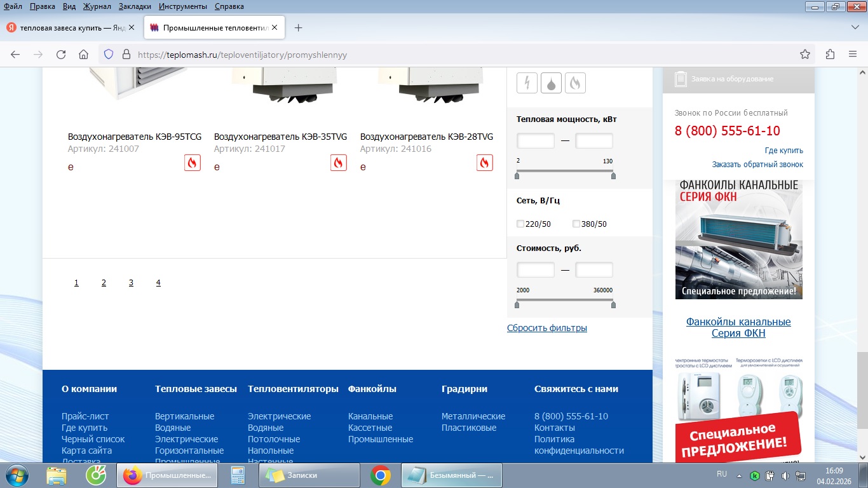Bookmark this page with the star icon
Viewport: 868px width, 488px height.
pyautogui.click(x=804, y=55)
